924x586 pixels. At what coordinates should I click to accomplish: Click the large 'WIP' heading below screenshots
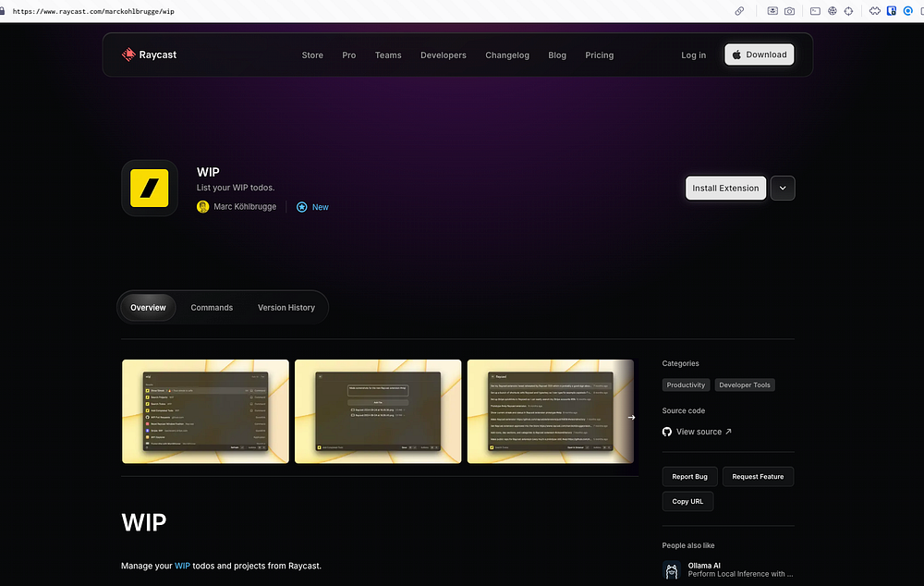pos(144,522)
